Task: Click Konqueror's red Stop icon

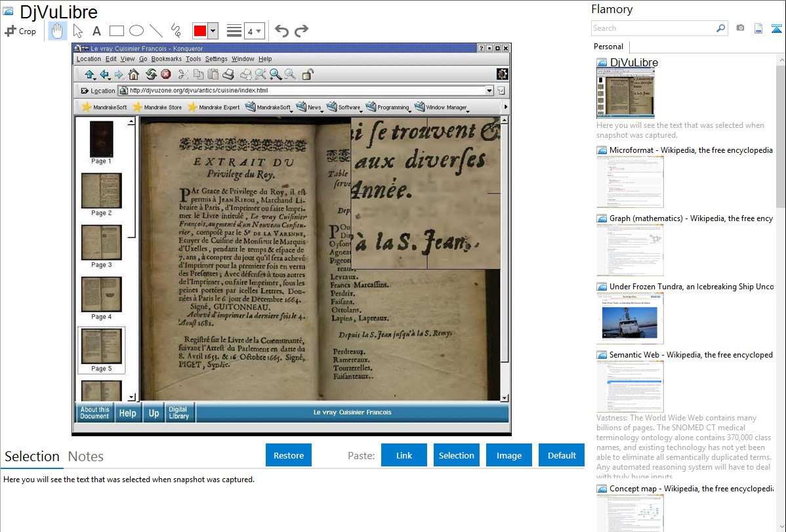Action: (166, 75)
